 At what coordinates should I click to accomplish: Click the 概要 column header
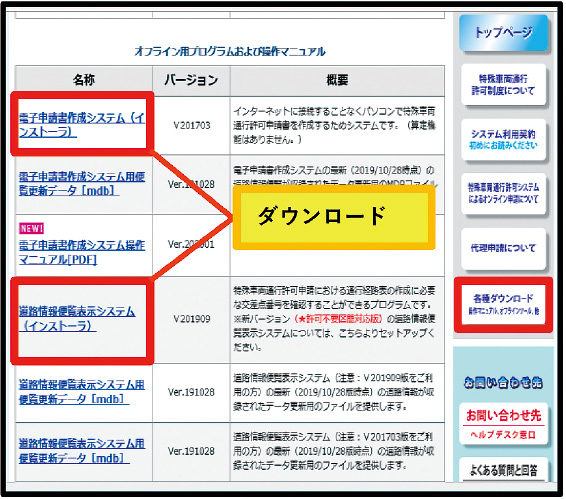click(x=338, y=80)
